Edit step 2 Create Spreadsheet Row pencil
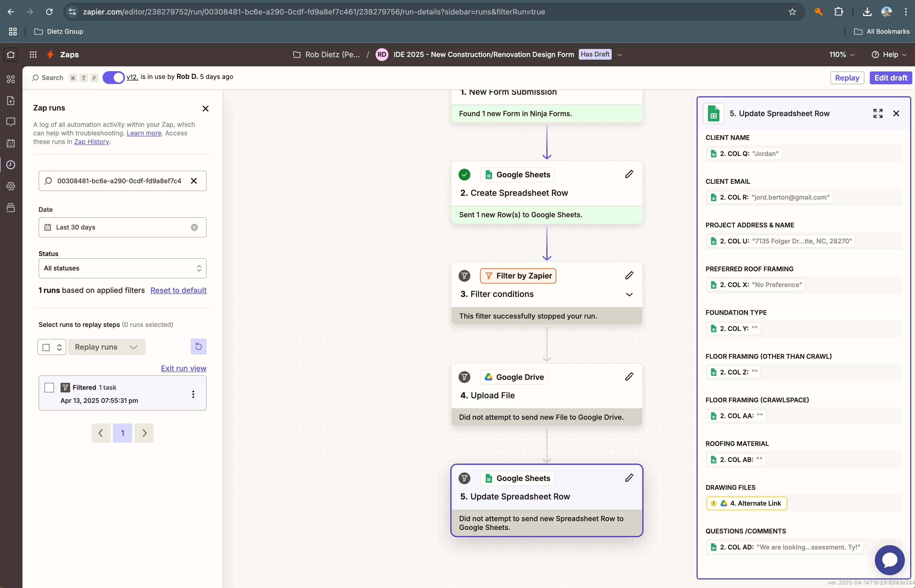915x588 pixels. pos(629,174)
